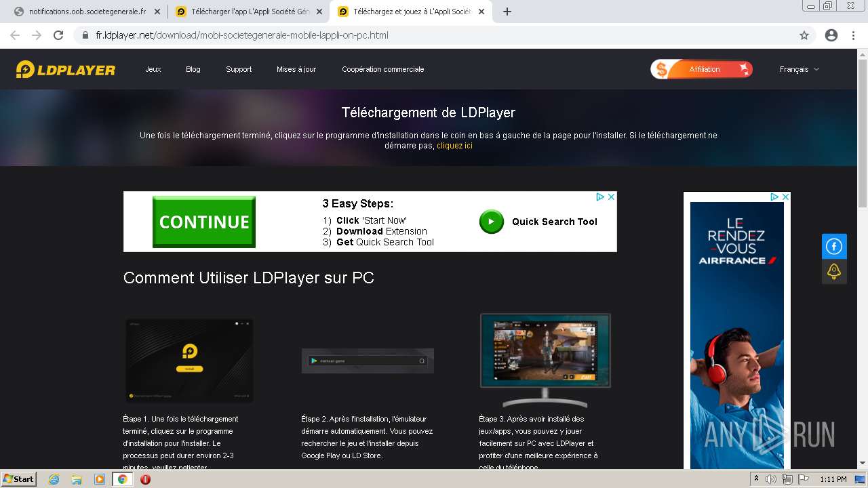The width and height of the screenshot is (868, 488).
Task: Click the red stop-sign taskbar icon
Action: 145,479
